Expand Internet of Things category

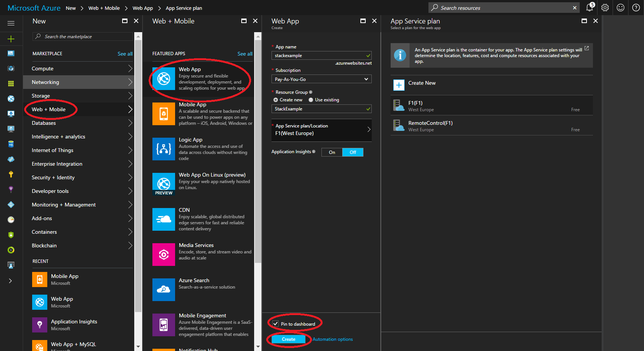click(78, 150)
